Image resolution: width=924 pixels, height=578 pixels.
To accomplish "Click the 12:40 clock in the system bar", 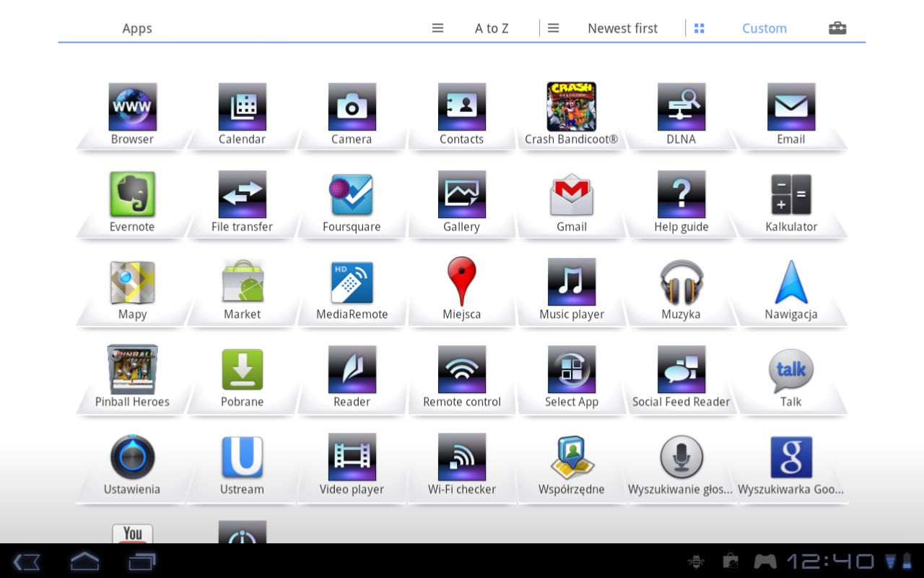I will (830, 561).
